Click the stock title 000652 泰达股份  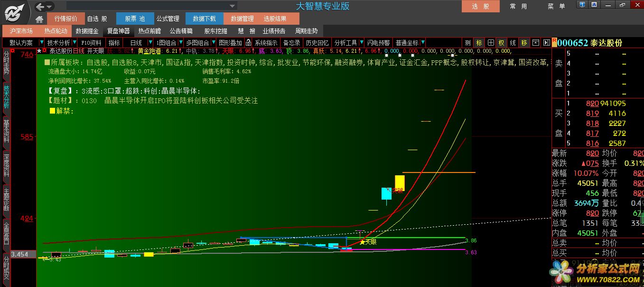pyautogui.click(x=590, y=43)
